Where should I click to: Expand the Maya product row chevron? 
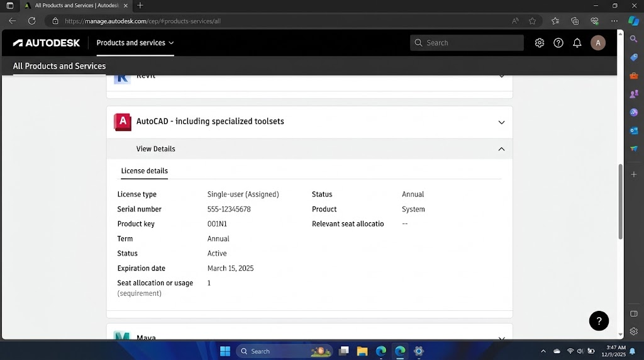coord(501,338)
